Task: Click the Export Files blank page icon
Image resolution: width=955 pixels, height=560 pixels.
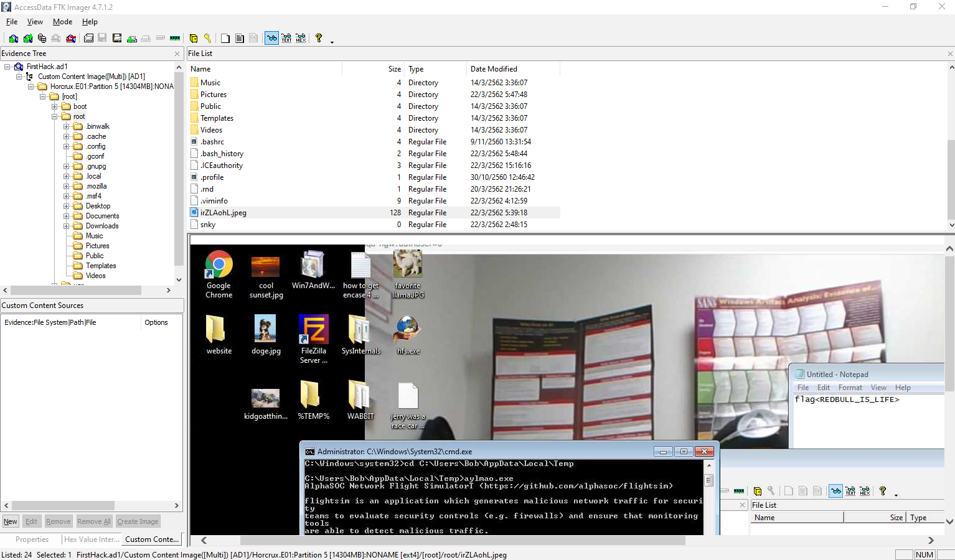Action: (x=225, y=39)
